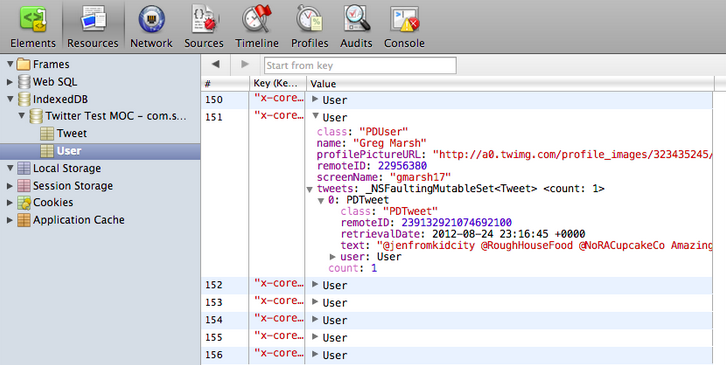Click the remoteID value 22956380

402,166
